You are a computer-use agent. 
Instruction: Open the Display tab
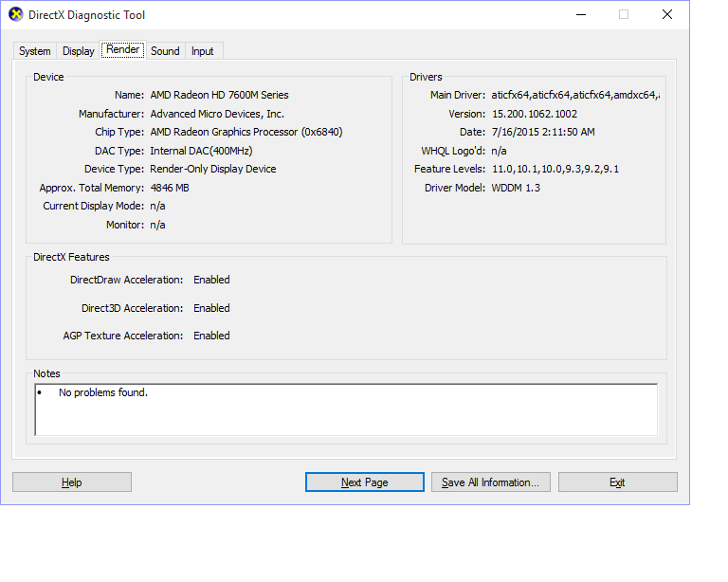click(78, 51)
